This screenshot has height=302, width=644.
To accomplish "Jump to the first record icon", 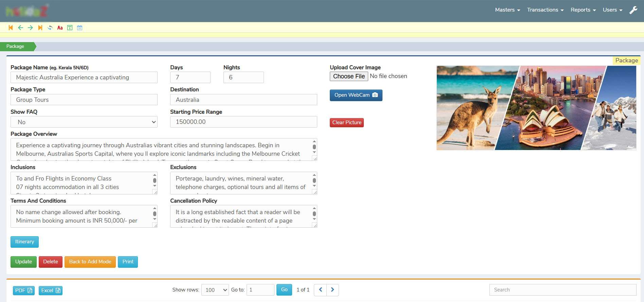I will point(11,28).
